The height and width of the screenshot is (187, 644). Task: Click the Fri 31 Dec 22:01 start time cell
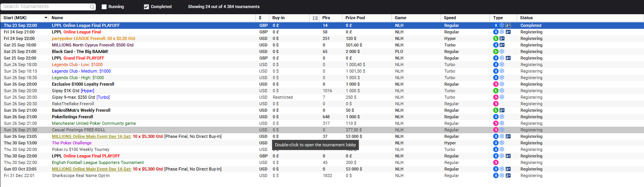coord(19,175)
